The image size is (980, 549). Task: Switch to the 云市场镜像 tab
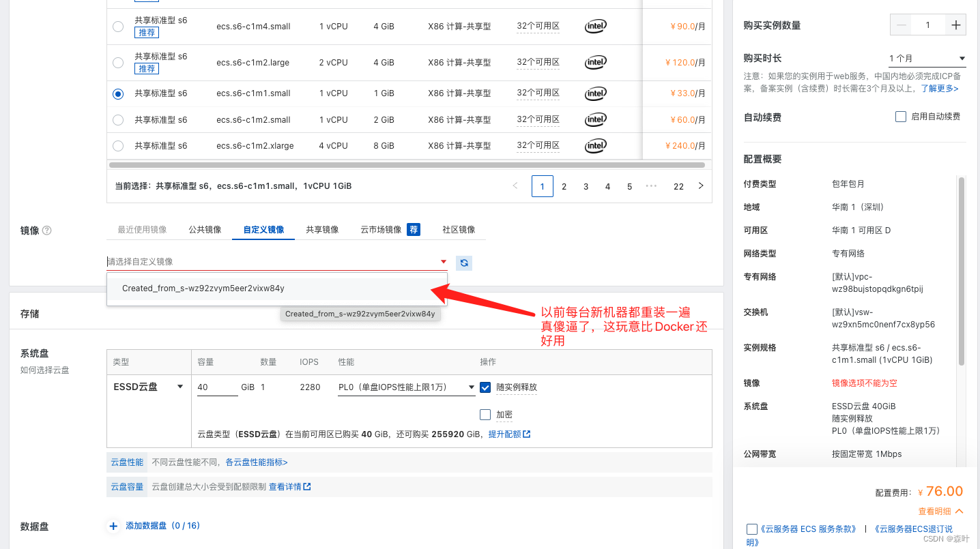pyautogui.click(x=381, y=230)
